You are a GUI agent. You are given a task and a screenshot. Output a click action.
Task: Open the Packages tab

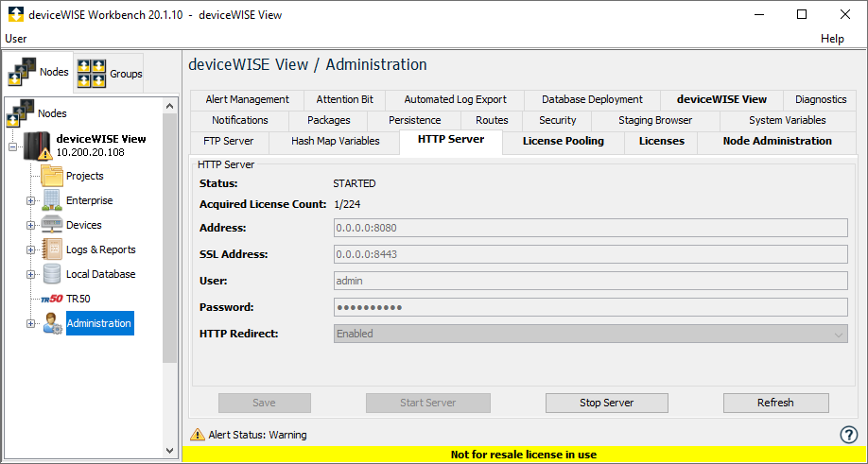click(329, 120)
